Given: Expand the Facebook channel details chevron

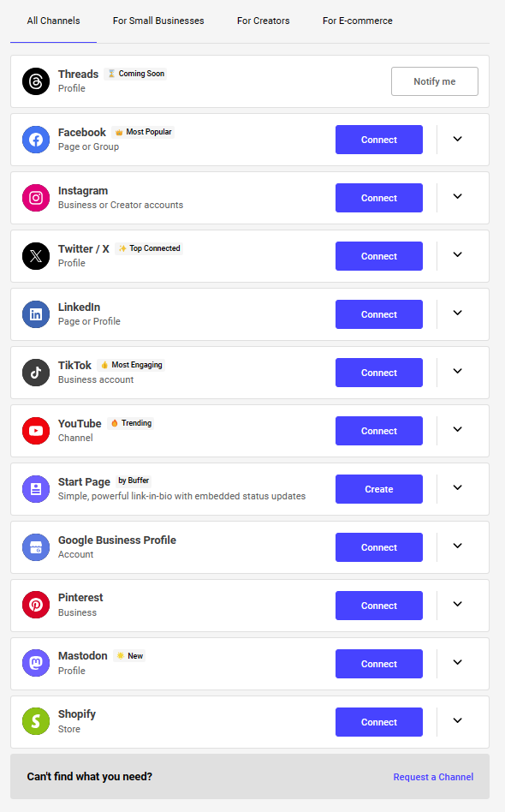Looking at the screenshot, I should point(457,139).
